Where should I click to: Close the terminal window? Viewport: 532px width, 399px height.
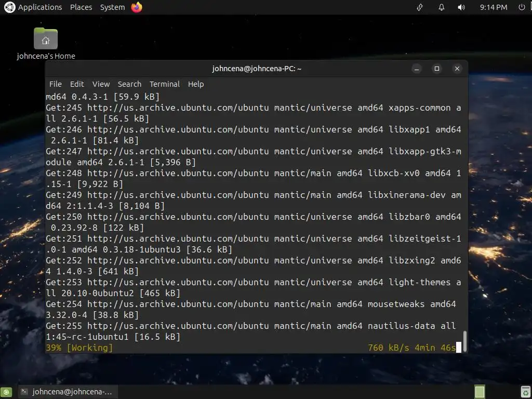coord(457,69)
